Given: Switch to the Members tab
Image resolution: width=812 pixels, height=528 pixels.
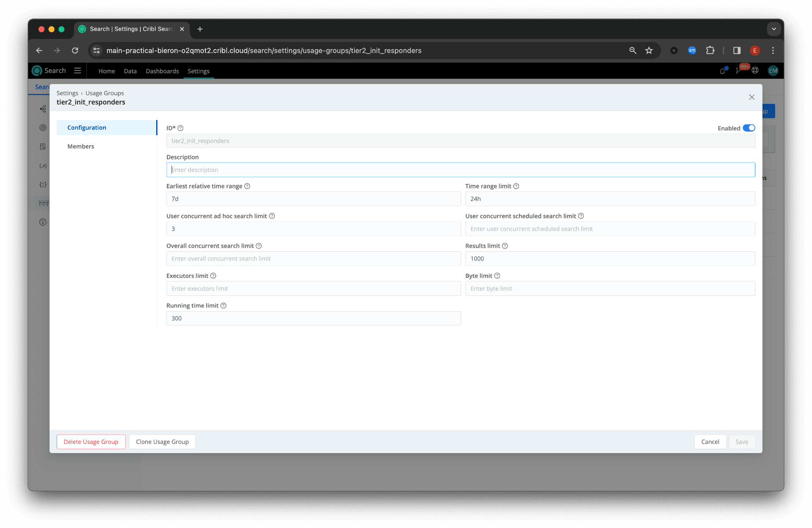Looking at the screenshot, I should pyautogui.click(x=81, y=146).
